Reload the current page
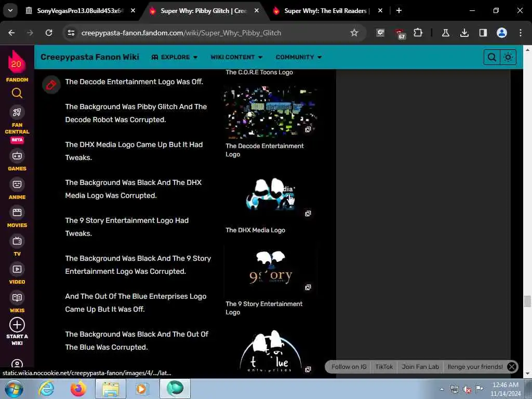 point(49,33)
